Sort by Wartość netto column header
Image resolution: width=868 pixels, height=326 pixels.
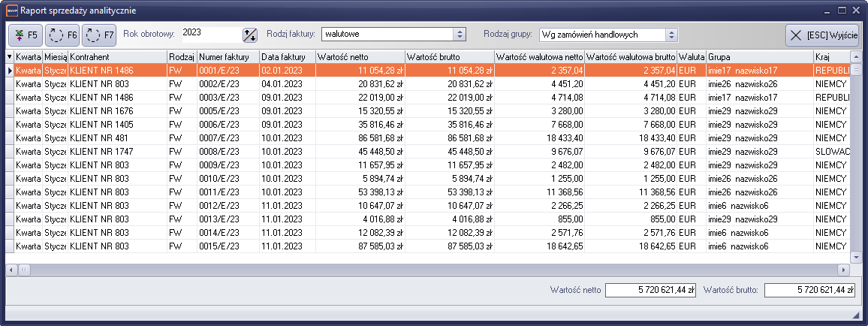[x=359, y=57]
